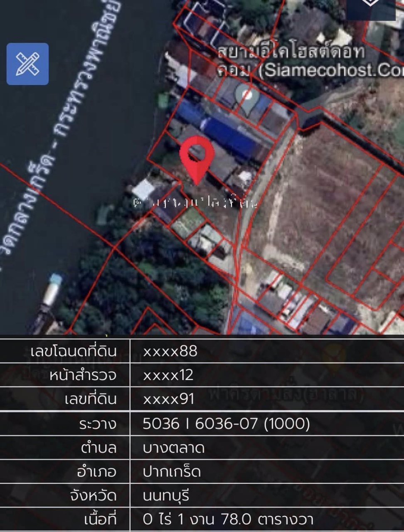Select the Siamecohost.Com place label text
404x532 pixels.
(310, 62)
